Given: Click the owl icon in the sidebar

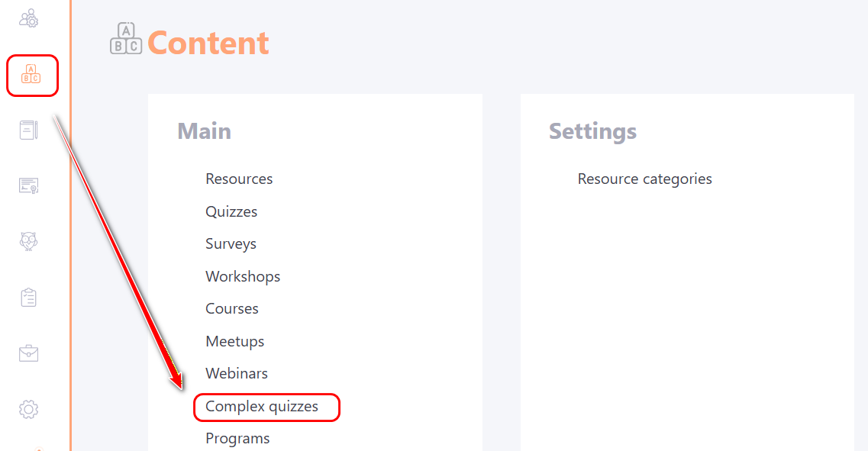Looking at the screenshot, I should [x=29, y=241].
